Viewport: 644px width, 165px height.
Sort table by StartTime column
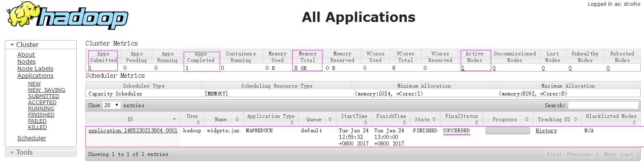354,119
